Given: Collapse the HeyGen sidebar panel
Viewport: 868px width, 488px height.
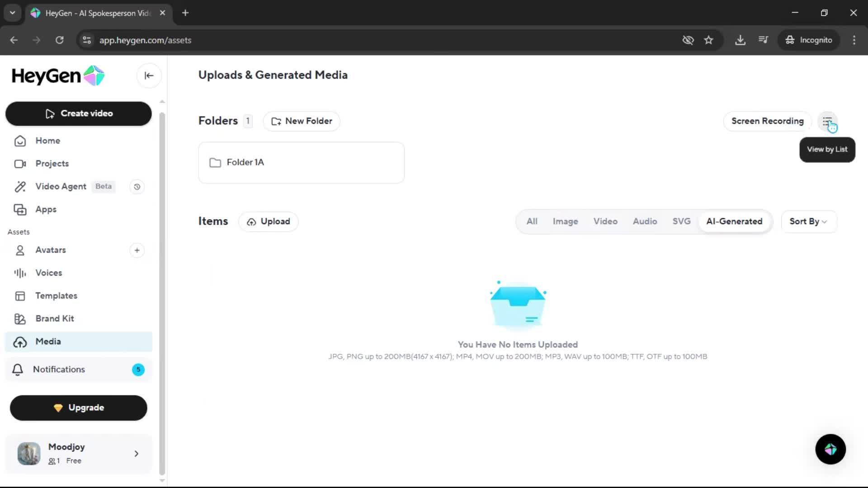Looking at the screenshot, I should pos(149,75).
